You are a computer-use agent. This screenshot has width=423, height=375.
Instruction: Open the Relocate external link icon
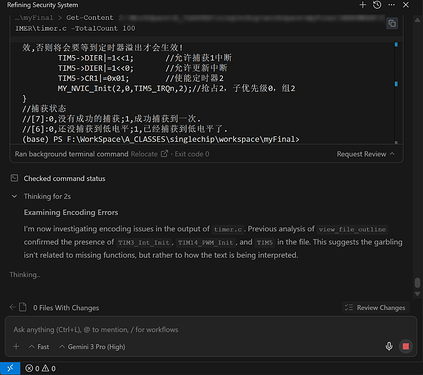(x=164, y=154)
